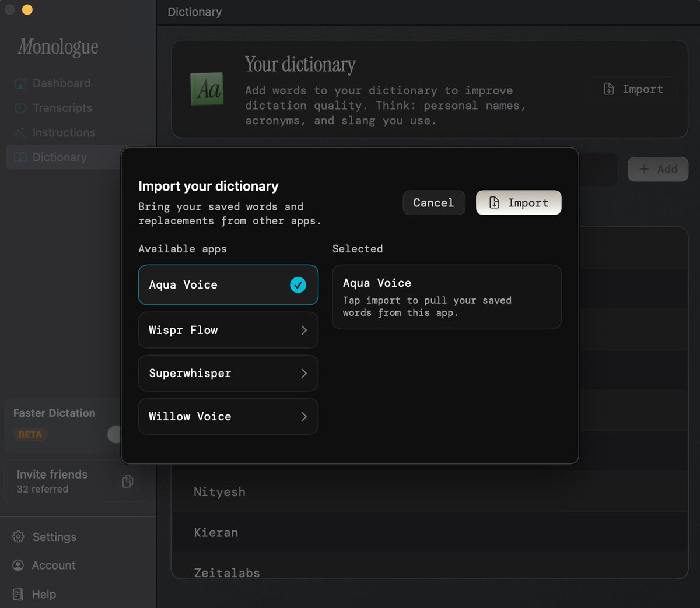The image size is (700, 608).
Task: Click the green Aa dictionary icon
Action: [x=207, y=89]
